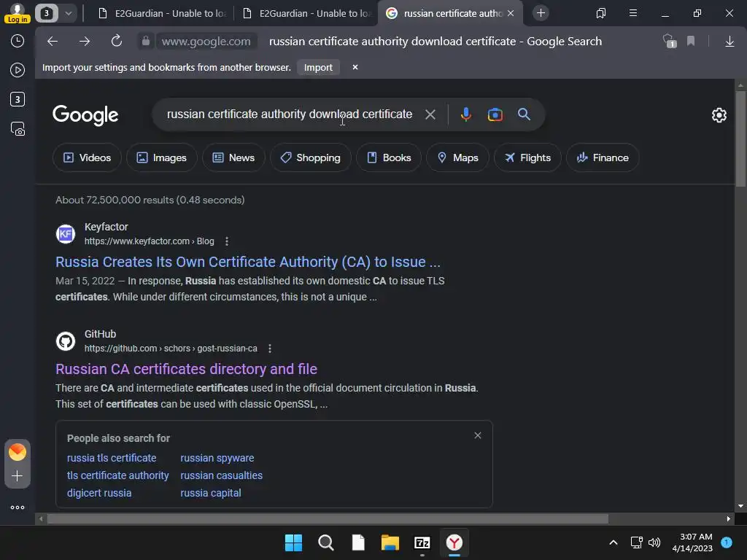Open Windows Start menu
Viewport: 747px width, 560px height.
point(293,542)
